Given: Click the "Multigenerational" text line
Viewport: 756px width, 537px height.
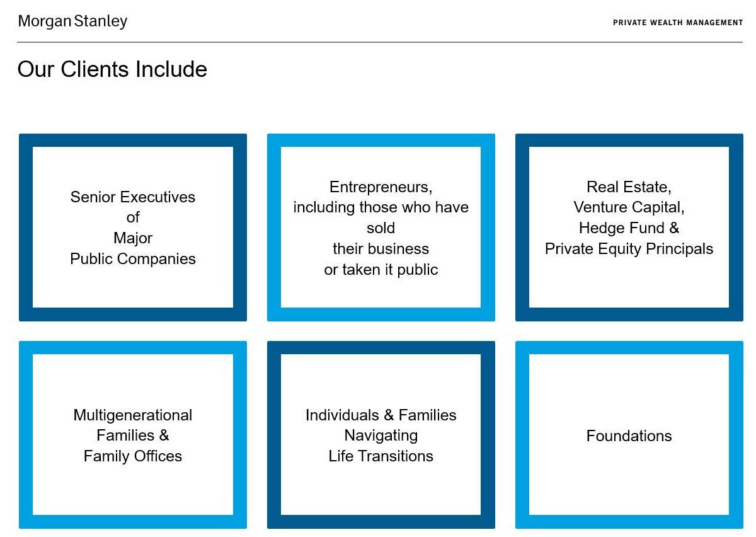Looking at the screenshot, I should point(133,415).
